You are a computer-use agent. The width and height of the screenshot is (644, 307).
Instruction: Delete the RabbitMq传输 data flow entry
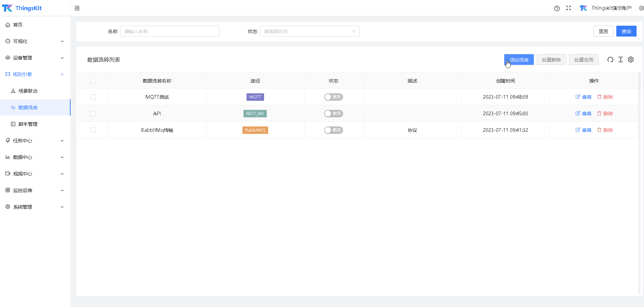click(605, 130)
